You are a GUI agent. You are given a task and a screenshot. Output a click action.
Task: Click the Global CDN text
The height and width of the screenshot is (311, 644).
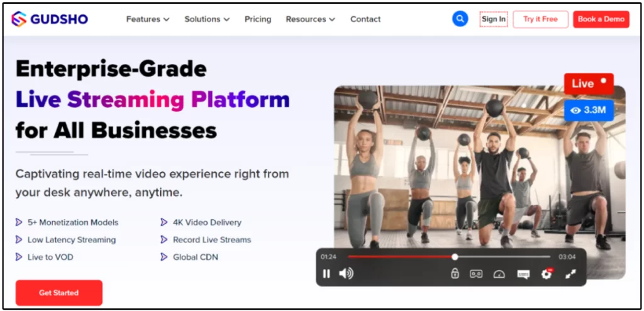pyautogui.click(x=196, y=257)
